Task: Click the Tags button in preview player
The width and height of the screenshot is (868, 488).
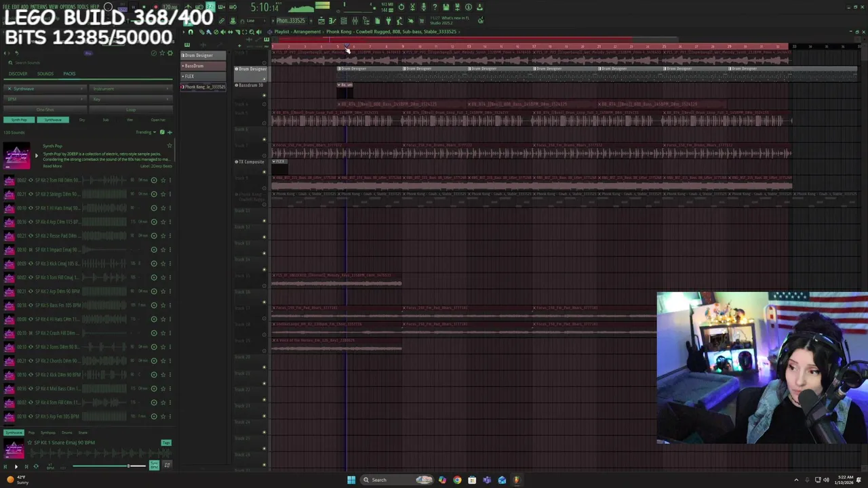Action: pos(166,443)
